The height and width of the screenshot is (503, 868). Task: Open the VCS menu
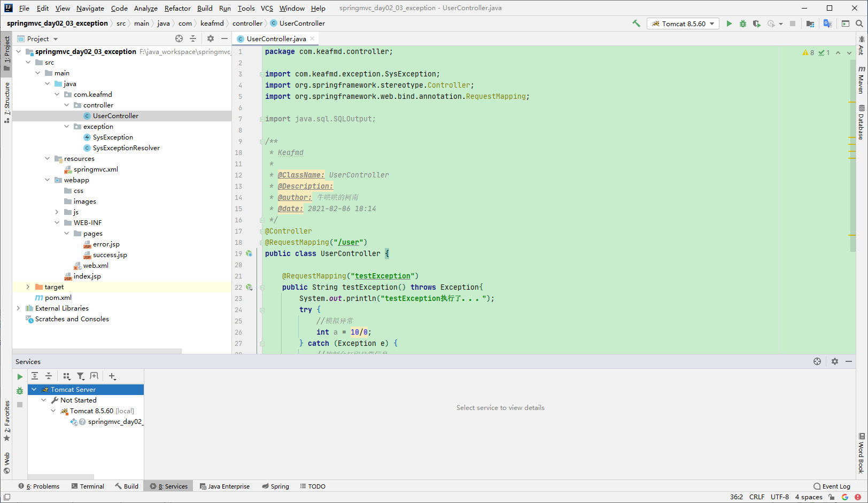click(267, 8)
